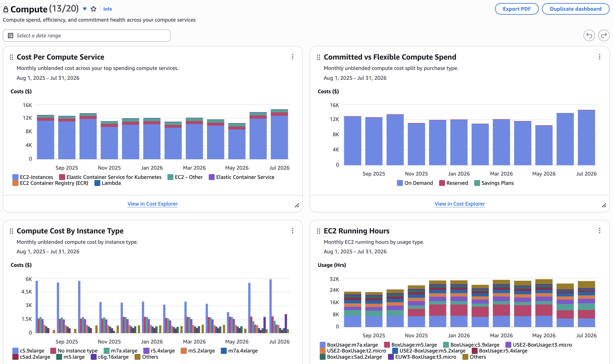Click the Usage (Hrs) axis label

click(x=332, y=265)
